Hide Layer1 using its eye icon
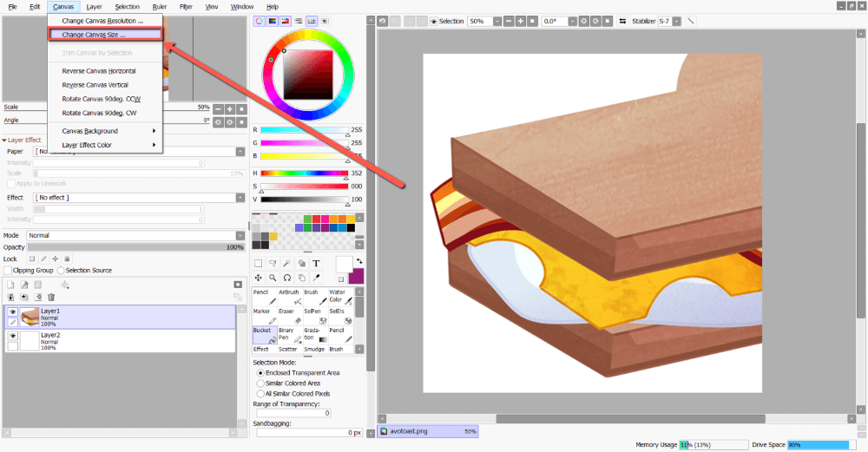868x452 pixels. (12, 311)
